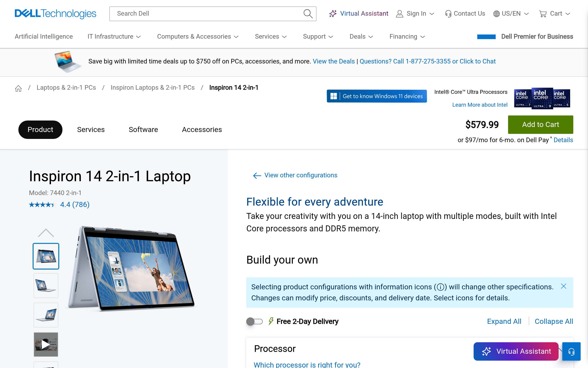The height and width of the screenshot is (368, 588).
Task: Select the second laptop thumbnail
Action: coord(46,285)
